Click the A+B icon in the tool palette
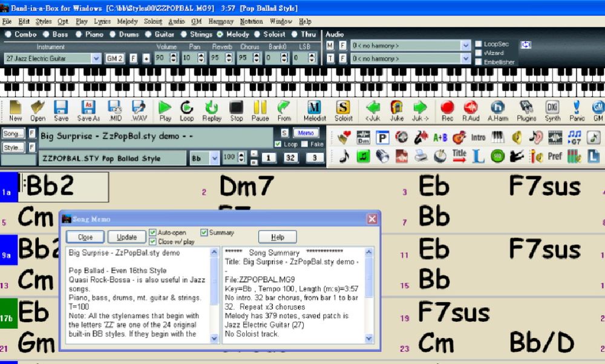Screen dimensions: 605x364 (440, 138)
